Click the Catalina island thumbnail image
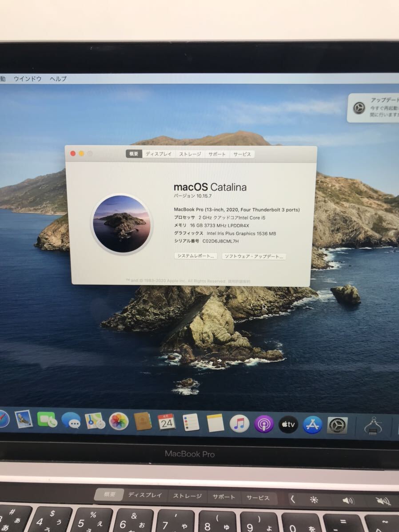This screenshot has width=399, height=532. [122, 223]
